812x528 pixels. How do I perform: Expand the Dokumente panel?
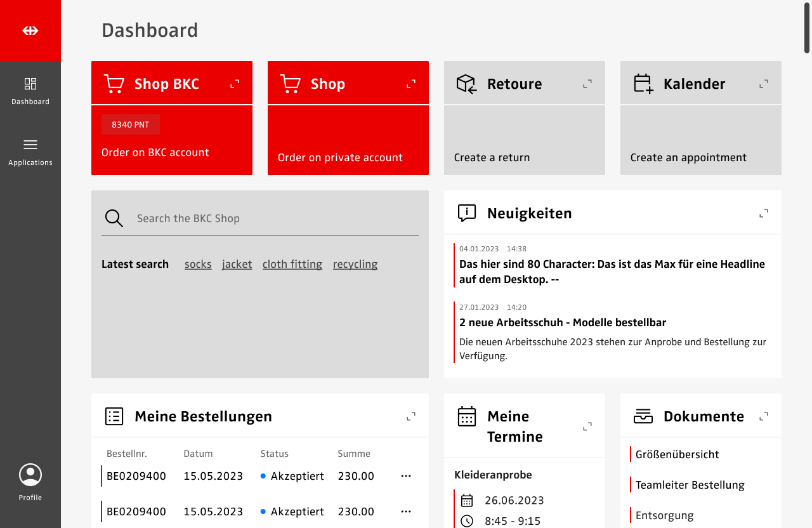tap(764, 416)
